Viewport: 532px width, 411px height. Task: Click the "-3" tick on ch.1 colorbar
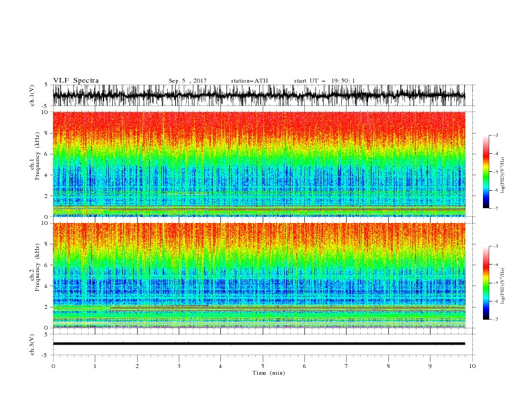[495, 135]
